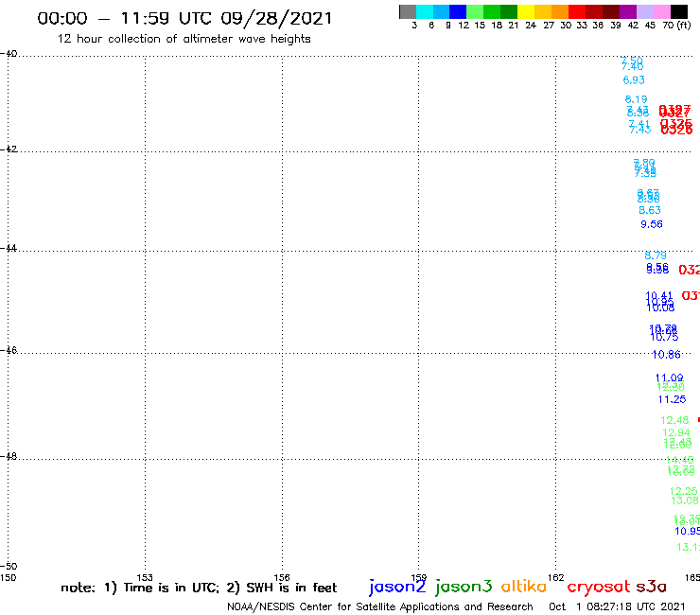
Task: Select the dark blue 12 ft swatch
Action: [x=458, y=11]
